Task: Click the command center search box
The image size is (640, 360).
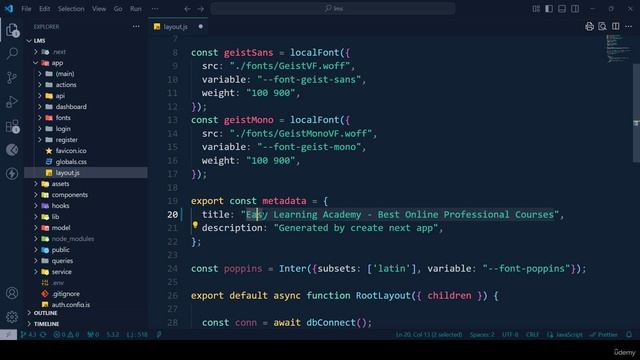Action: click(333, 9)
